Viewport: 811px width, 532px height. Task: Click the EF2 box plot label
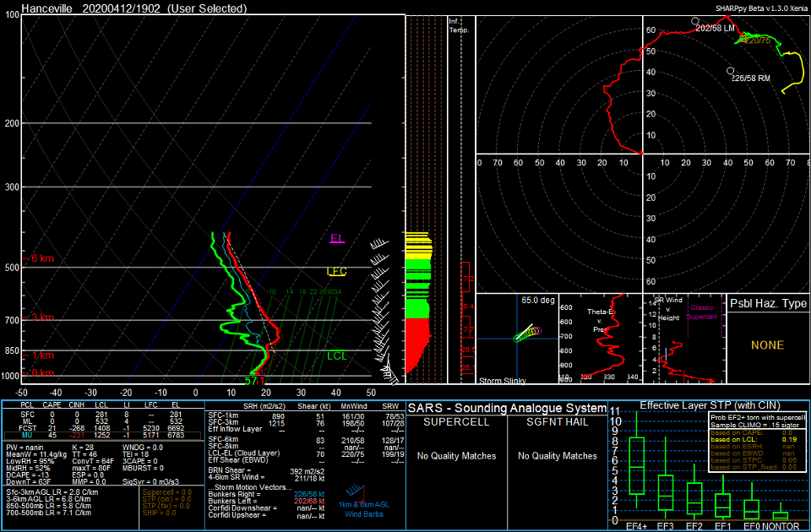click(694, 526)
